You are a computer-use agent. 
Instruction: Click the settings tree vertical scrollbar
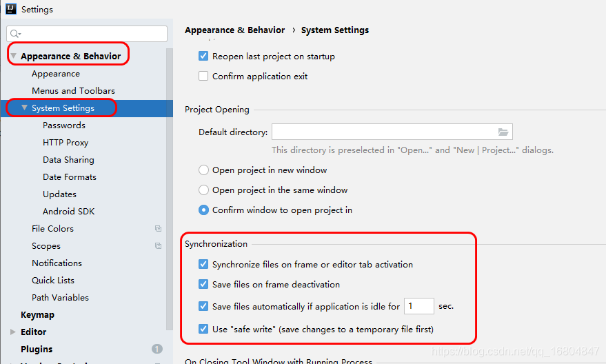pos(170,190)
